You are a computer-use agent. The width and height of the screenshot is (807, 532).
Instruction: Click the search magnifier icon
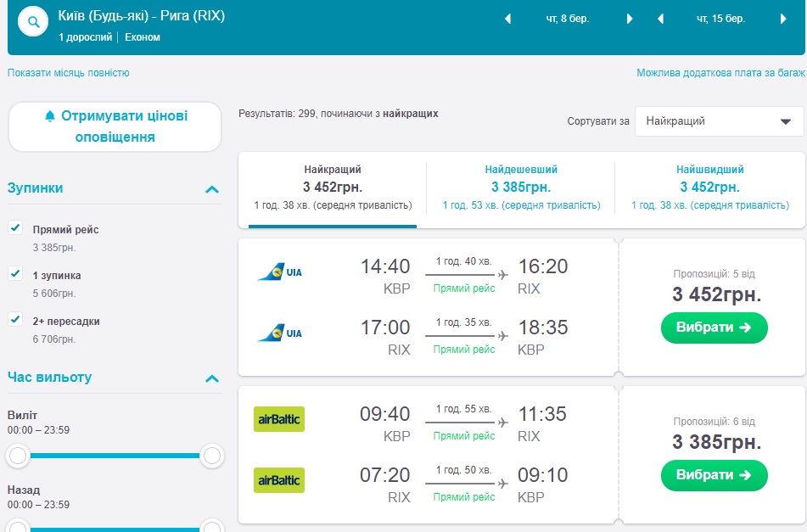pos(33,23)
